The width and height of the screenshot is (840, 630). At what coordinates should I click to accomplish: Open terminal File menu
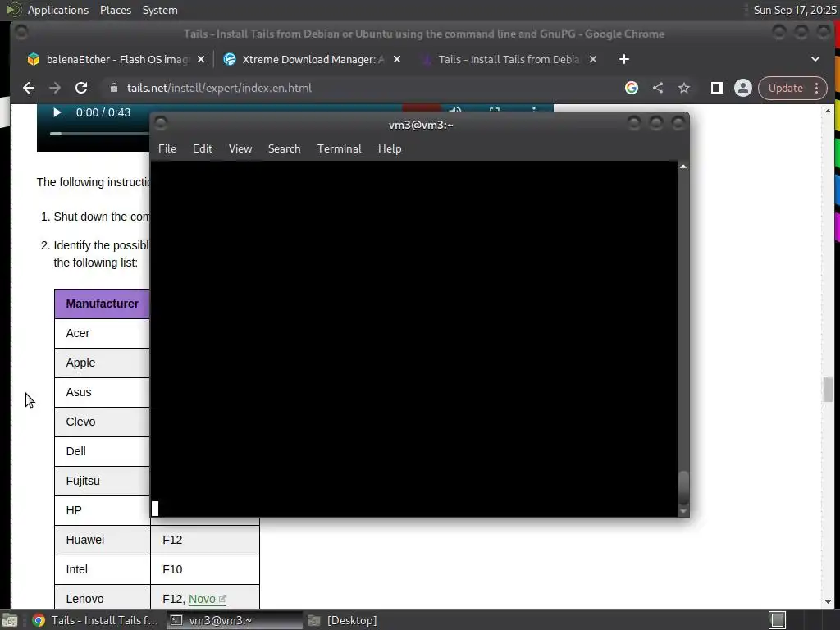click(x=167, y=149)
